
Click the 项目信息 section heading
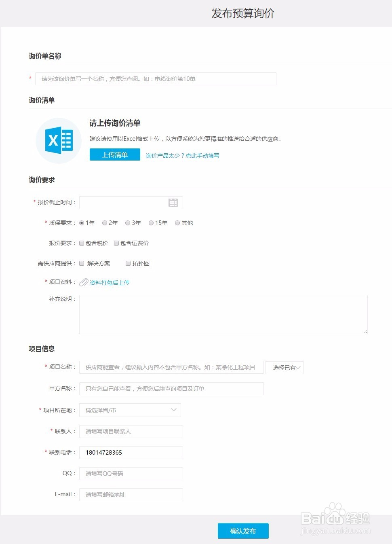42,349
